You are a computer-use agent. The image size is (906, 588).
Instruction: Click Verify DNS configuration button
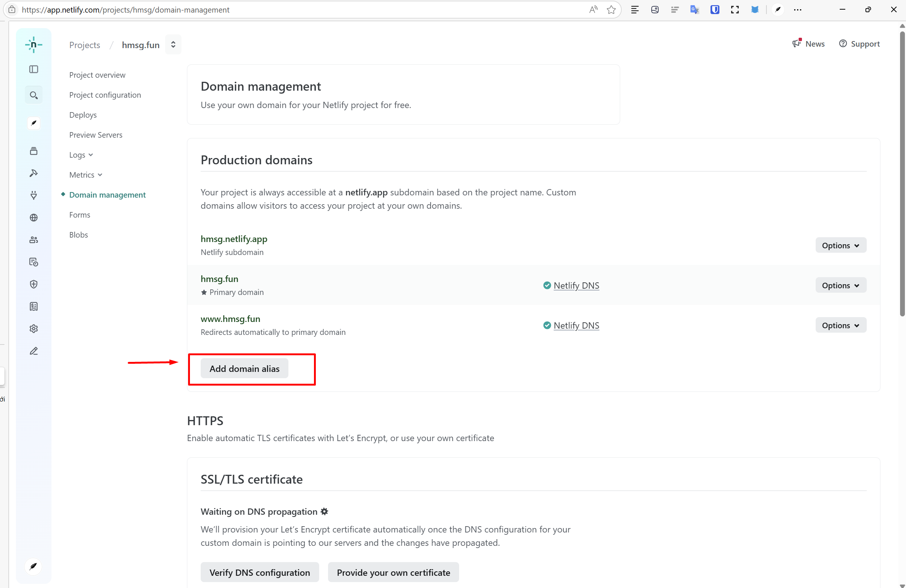260,572
